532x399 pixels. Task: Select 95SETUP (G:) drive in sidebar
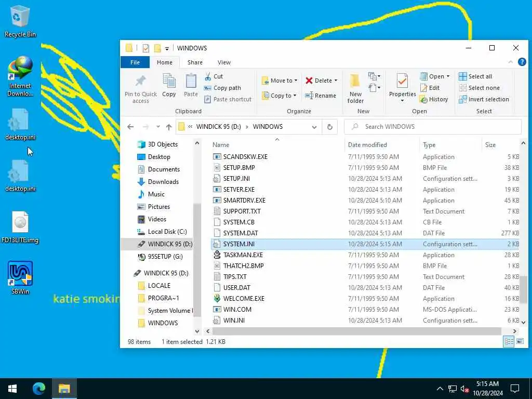pos(161,257)
